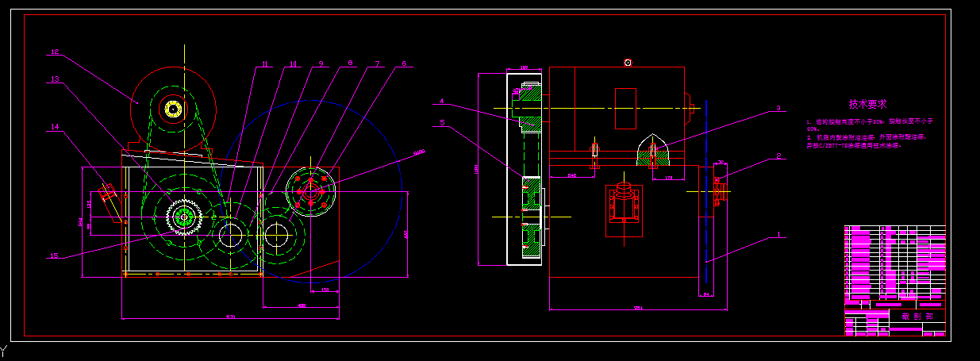Click callout number 4
This screenshot has width=980, height=361.
pos(442,101)
